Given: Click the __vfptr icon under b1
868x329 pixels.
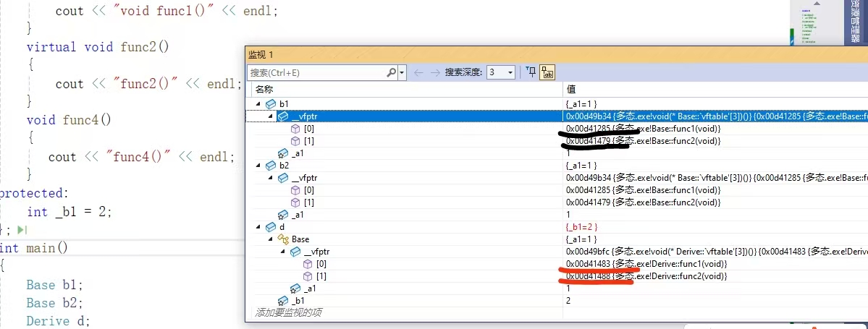Looking at the screenshot, I should pos(282,116).
